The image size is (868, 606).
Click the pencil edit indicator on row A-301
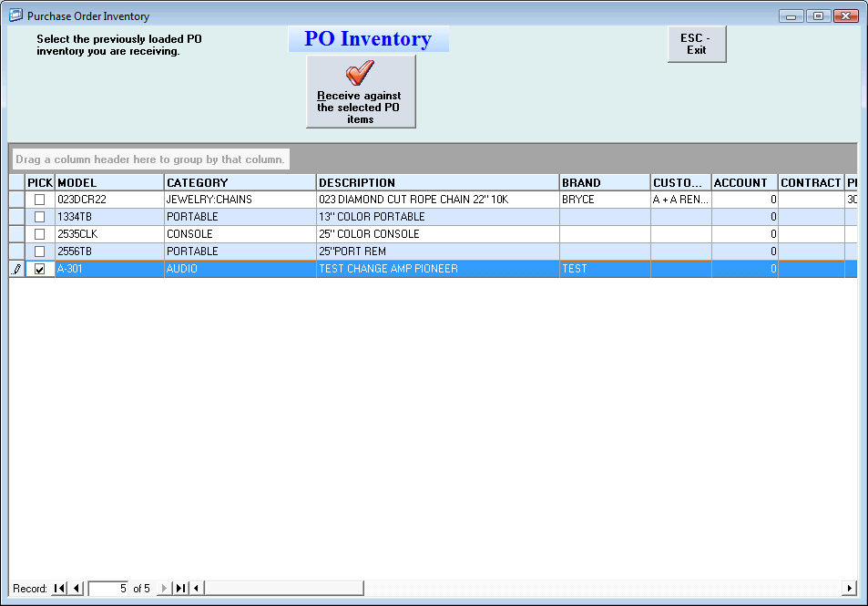17,269
